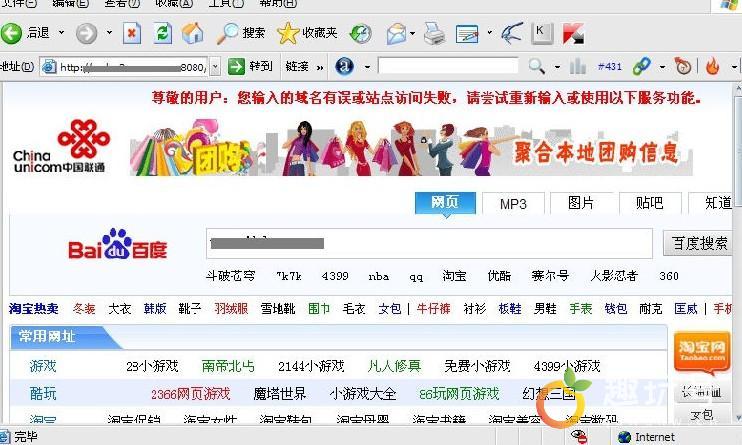Click the status bar privacy eye icon
The width and height of the screenshot is (742, 445).
tap(578, 436)
